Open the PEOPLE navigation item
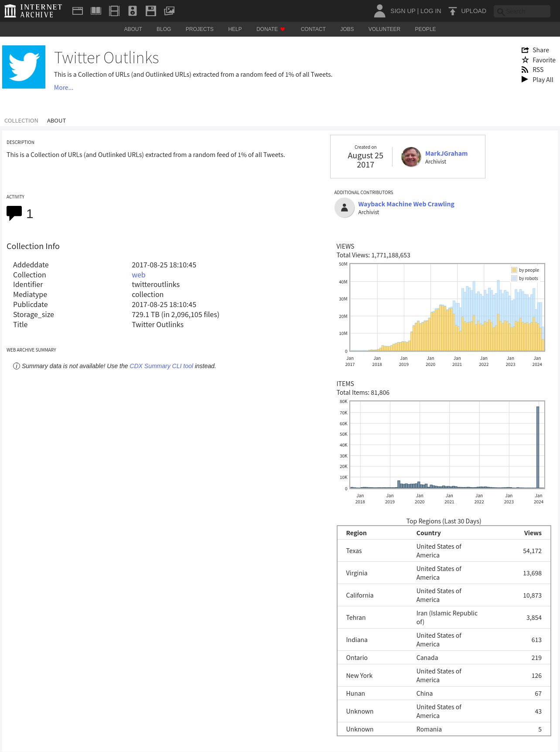The image size is (560, 752). coord(425,29)
